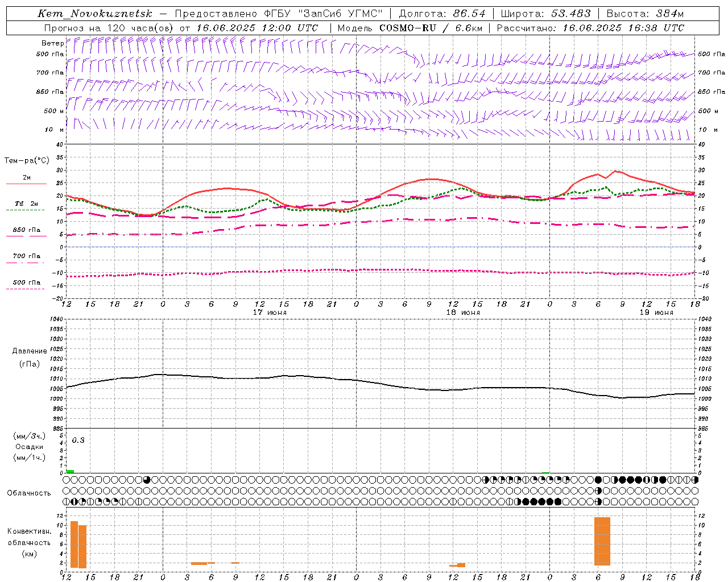Click the '2м' temperature legend entry

click(27, 178)
